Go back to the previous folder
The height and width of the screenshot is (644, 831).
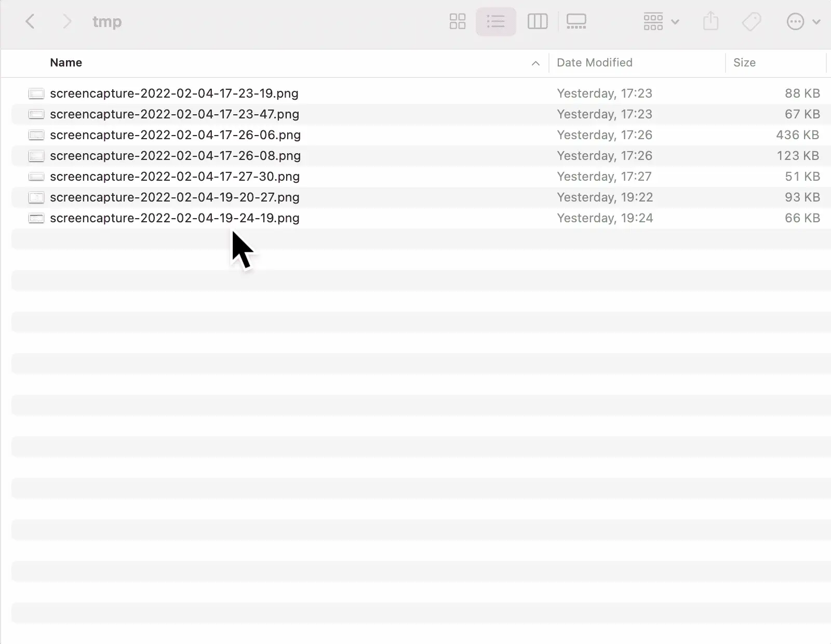[30, 22]
